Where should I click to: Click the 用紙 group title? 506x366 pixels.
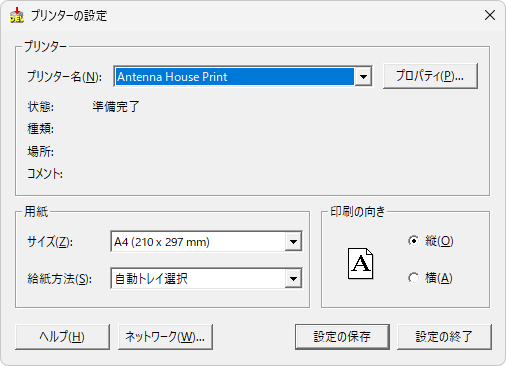(36, 212)
